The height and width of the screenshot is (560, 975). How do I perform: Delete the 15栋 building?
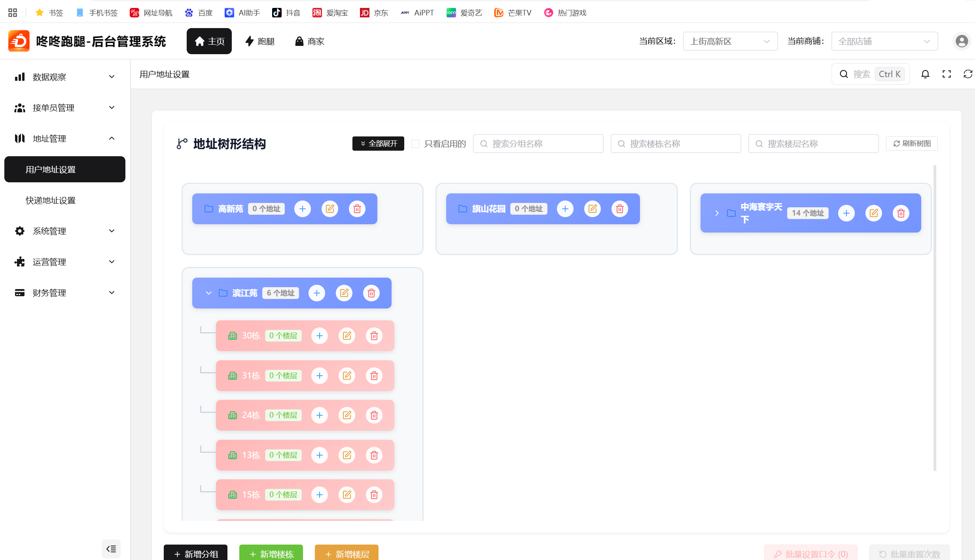(x=374, y=495)
